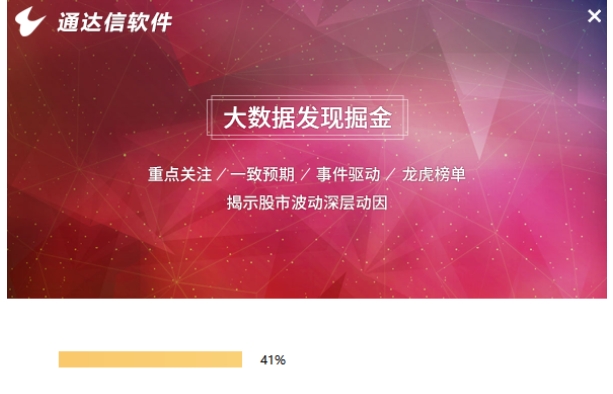Click the slash separator after 重点关注
The width and height of the screenshot is (613, 394).
(x=221, y=174)
